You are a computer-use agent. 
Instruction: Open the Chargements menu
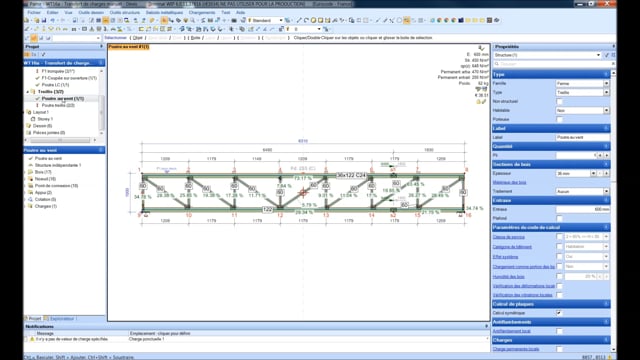tap(202, 13)
